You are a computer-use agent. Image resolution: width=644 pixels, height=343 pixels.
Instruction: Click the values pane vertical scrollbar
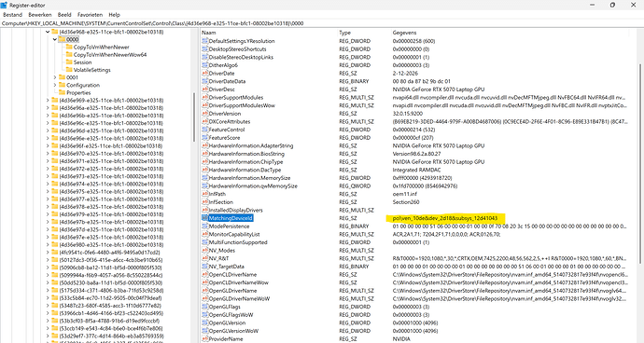coord(640,164)
